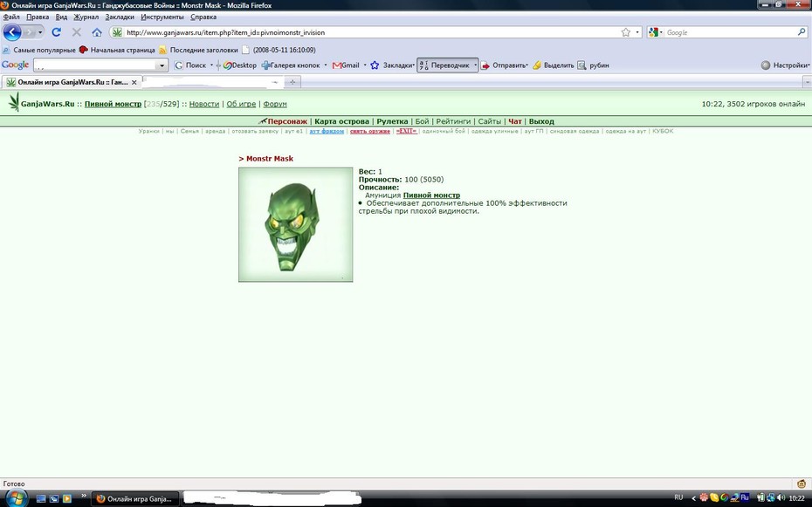
Task: Show hidden tray icons arrow
Action: click(x=693, y=498)
